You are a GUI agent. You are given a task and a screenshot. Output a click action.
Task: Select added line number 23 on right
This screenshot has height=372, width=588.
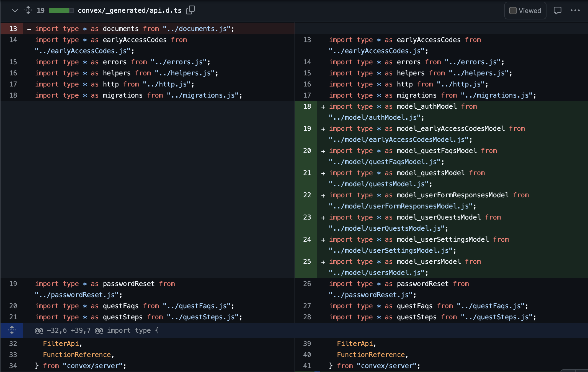(307, 217)
